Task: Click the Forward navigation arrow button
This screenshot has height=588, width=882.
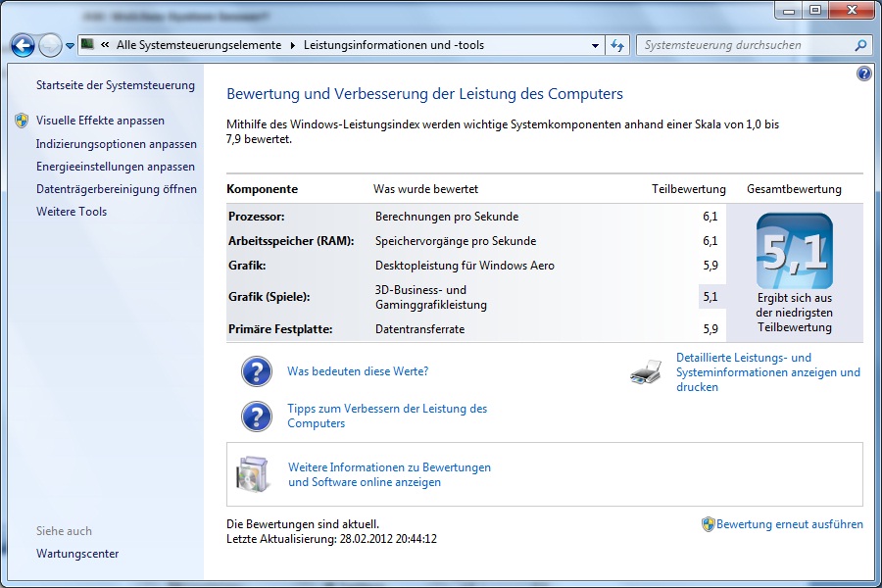Action: pos(50,46)
